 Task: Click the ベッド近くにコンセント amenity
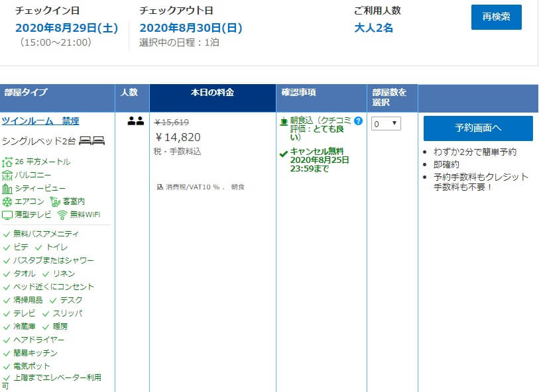(53, 287)
